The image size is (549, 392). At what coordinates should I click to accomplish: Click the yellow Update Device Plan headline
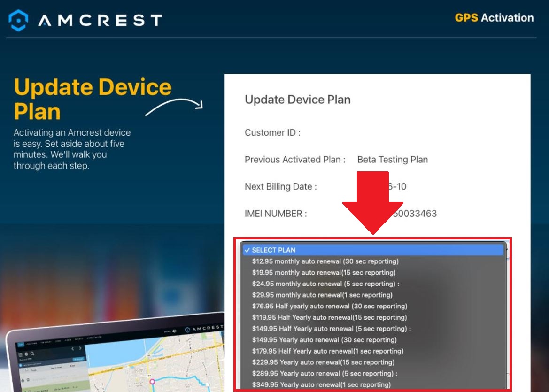coord(93,99)
